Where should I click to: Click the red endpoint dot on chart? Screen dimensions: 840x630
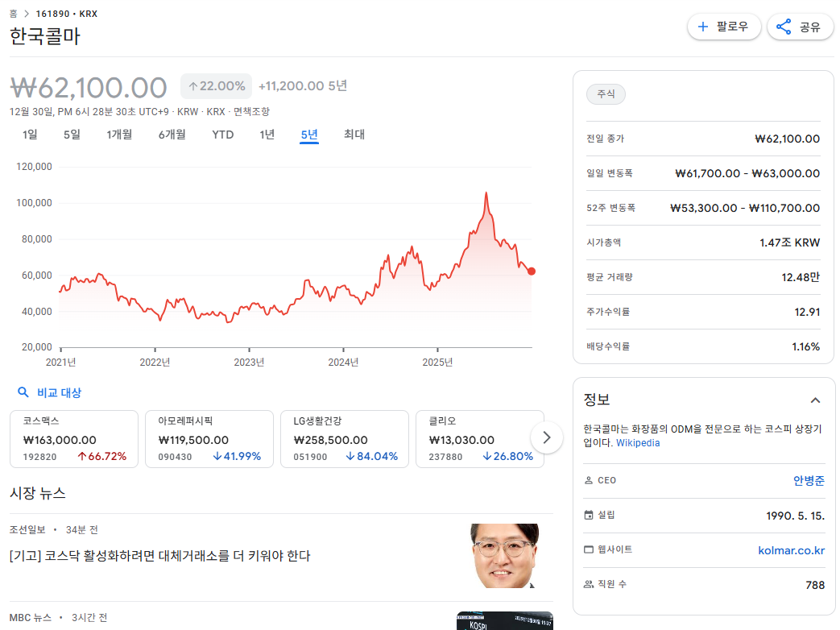click(532, 271)
